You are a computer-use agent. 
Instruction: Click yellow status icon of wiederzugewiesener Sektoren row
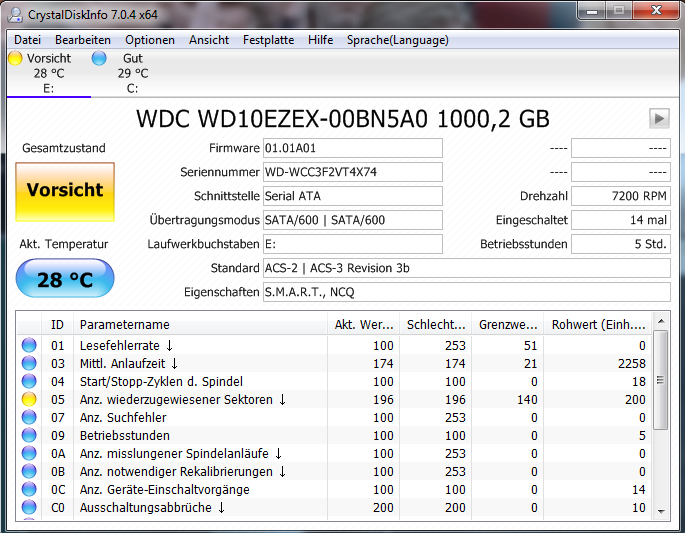tap(29, 399)
